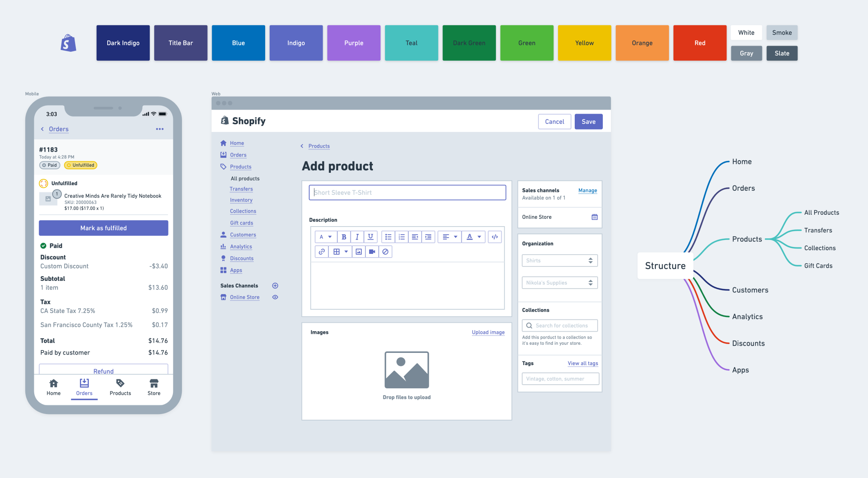Screen dimensions: 868x478
Task: Switch to Products tab in mobile nav
Action: 120,387
